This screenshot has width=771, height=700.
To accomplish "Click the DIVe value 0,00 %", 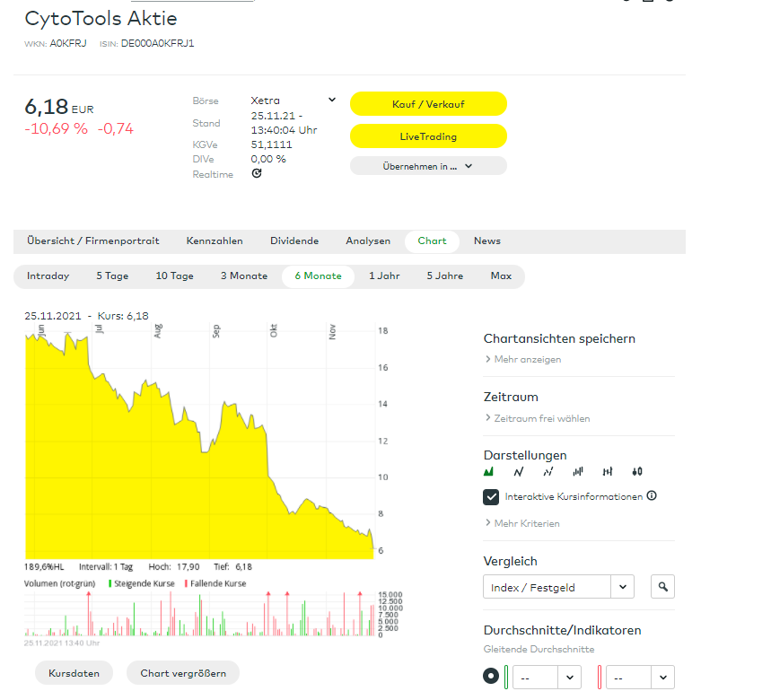I will 268,159.
